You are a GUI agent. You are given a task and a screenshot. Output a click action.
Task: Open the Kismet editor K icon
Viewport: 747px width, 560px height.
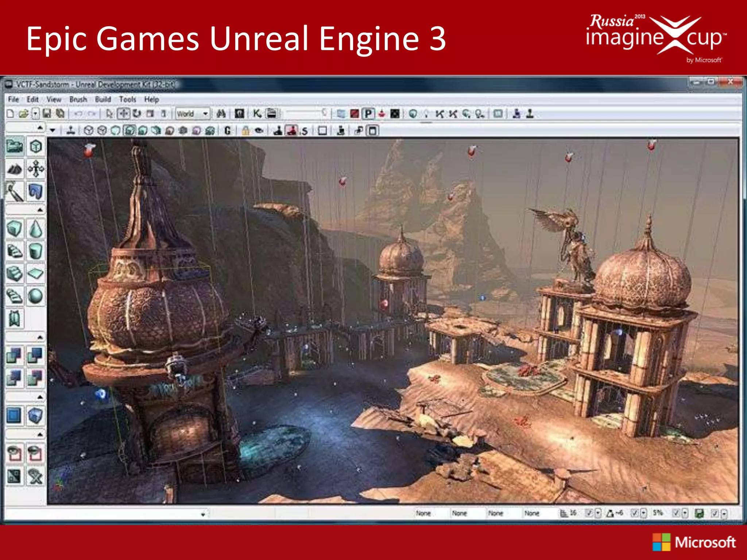click(x=257, y=114)
